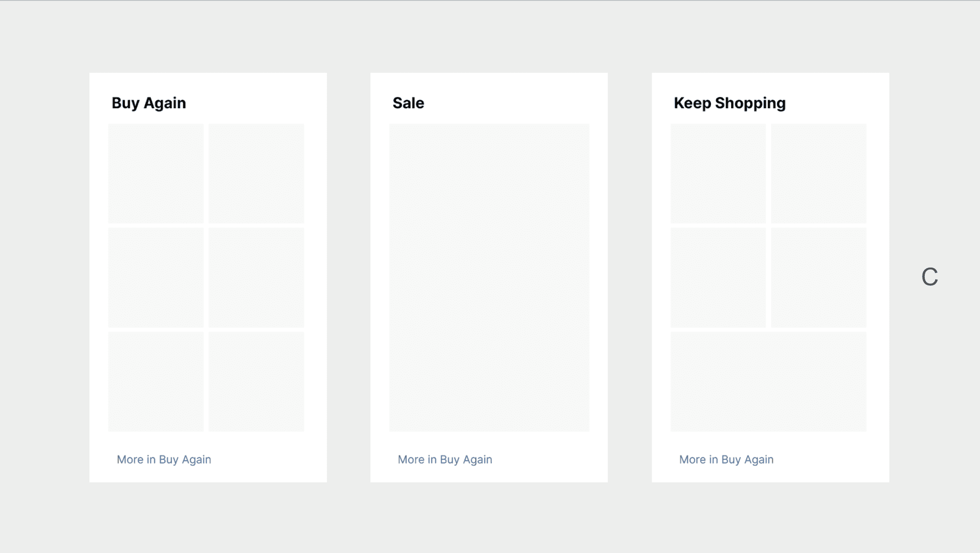This screenshot has height=553, width=980.
Task: Open 'More in Buy Again' link in Keep Shopping
Action: tap(726, 459)
